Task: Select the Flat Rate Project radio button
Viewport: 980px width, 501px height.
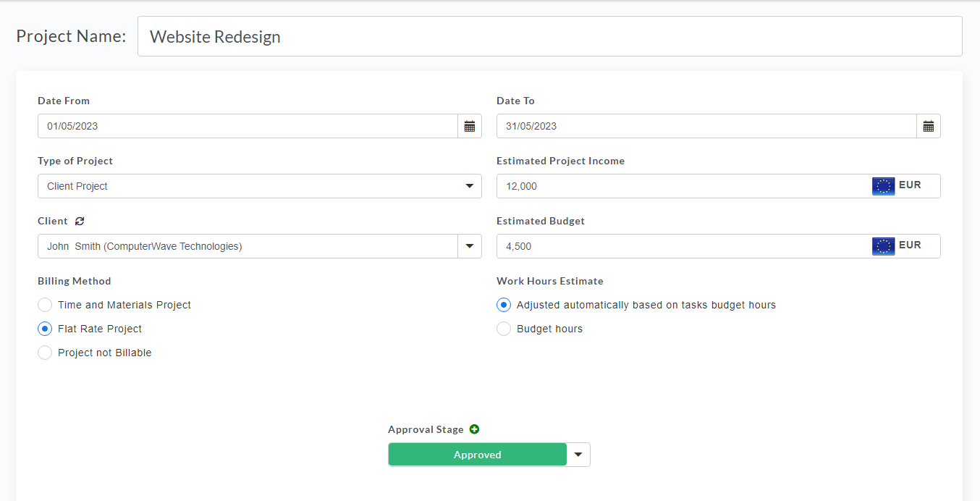Action: point(45,329)
